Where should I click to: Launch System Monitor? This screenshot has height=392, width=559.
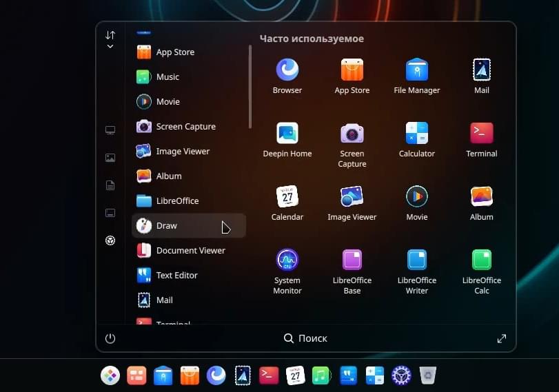pos(287,271)
